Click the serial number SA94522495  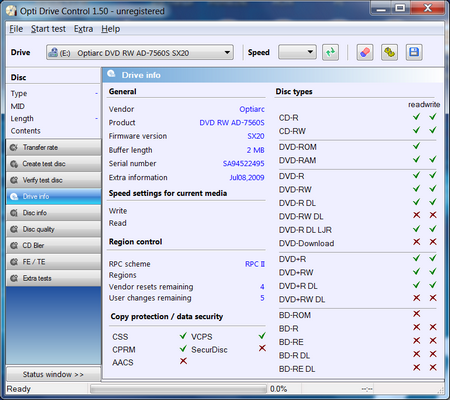coord(244,163)
